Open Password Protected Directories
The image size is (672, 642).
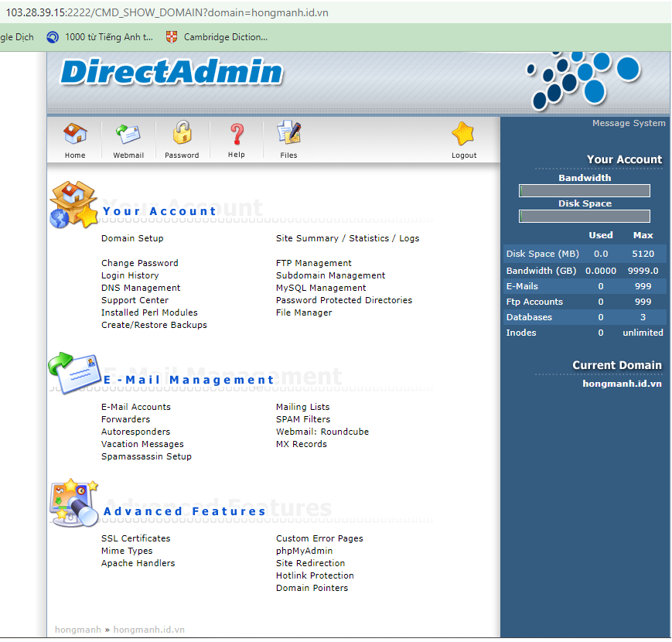344,300
